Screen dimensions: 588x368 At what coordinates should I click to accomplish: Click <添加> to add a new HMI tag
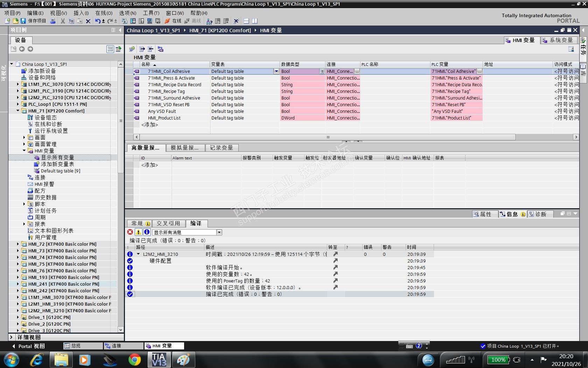(150, 125)
